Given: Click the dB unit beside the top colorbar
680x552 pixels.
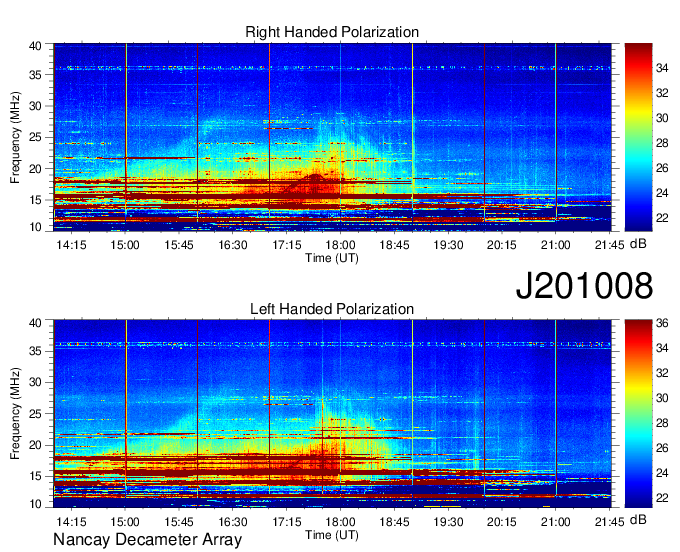Looking at the screenshot, I should click(638, 244).
